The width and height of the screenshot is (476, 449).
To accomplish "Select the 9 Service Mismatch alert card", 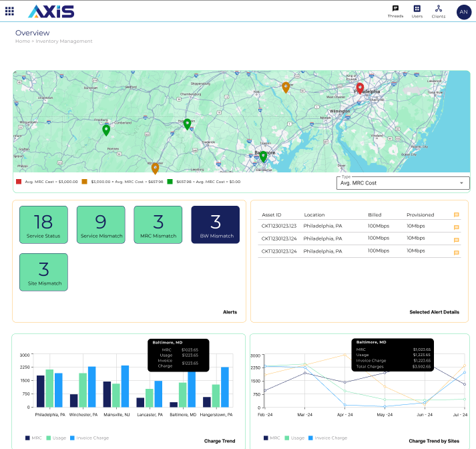I will pos(101,224).
